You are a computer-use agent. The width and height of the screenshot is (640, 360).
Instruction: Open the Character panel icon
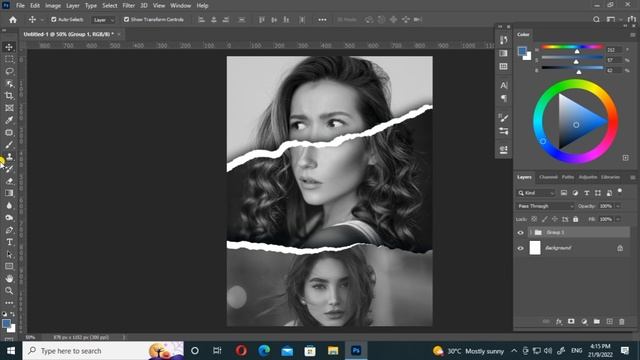[x=504, y=85]
